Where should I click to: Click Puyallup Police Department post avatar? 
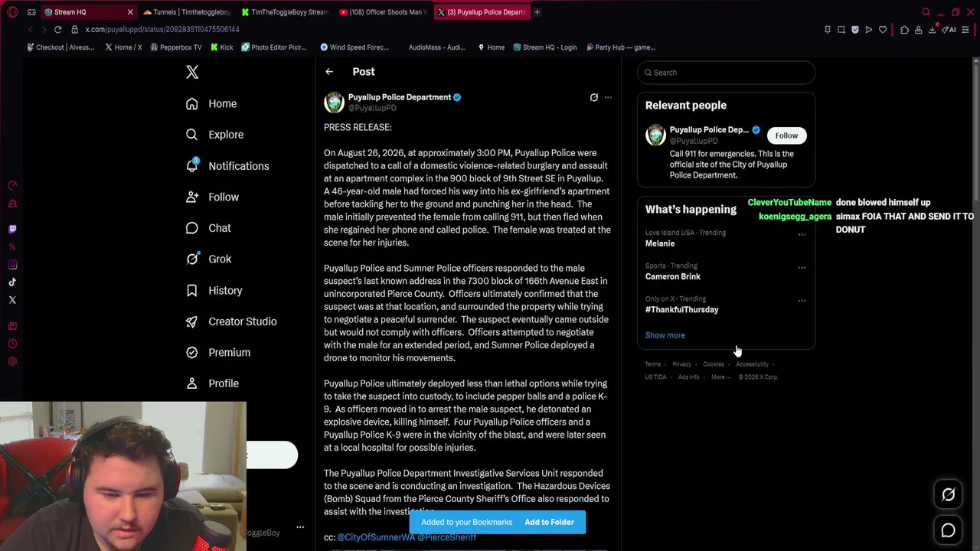334,103
